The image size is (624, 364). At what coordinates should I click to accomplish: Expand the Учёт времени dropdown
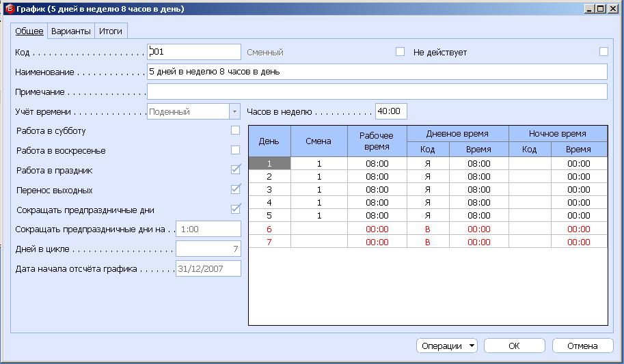(235, 111)
